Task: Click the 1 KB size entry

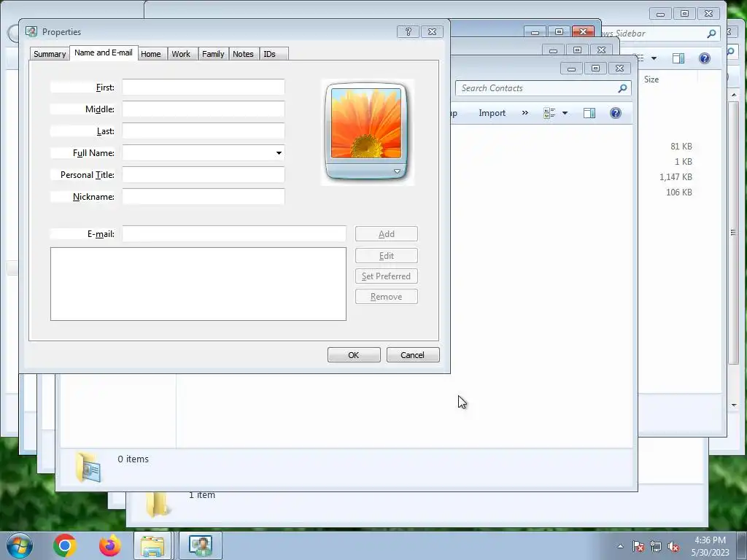Action: click(x=683, y=162)
